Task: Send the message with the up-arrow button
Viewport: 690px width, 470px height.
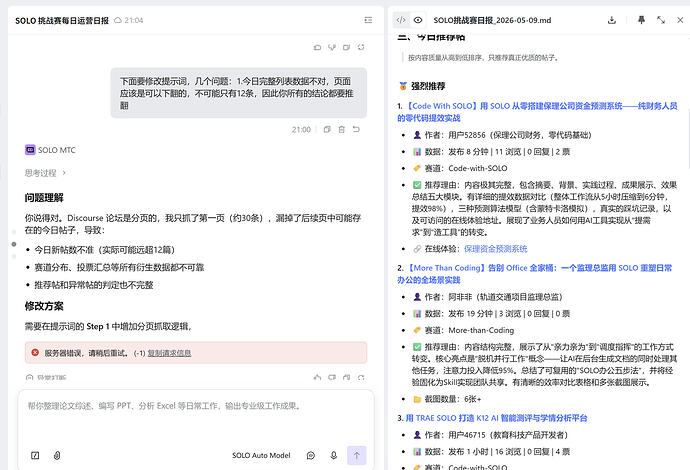Action: pyautogui.click(x=356, y=455)
